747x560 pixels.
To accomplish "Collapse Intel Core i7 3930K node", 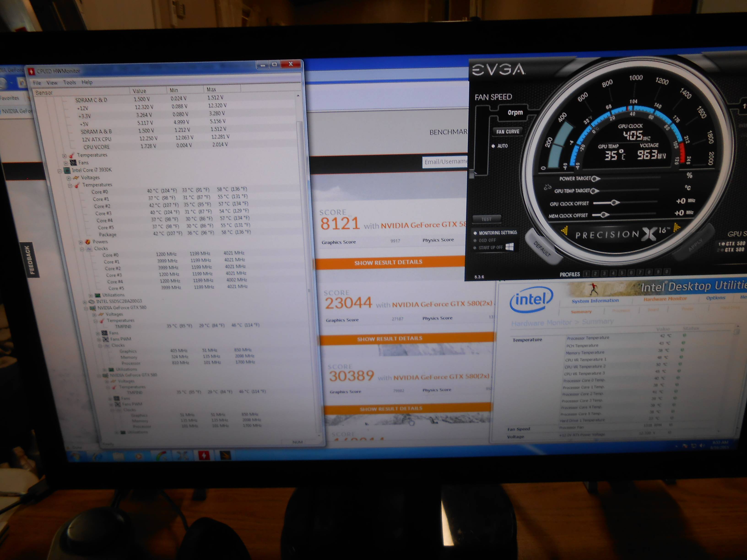I will point(60,171).
